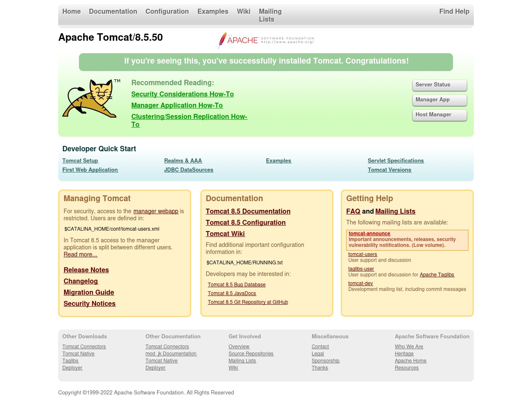Open Contact link under Miscellaneous
The height and width of the screenshot is (399, 532).
(x=320, y=347)
